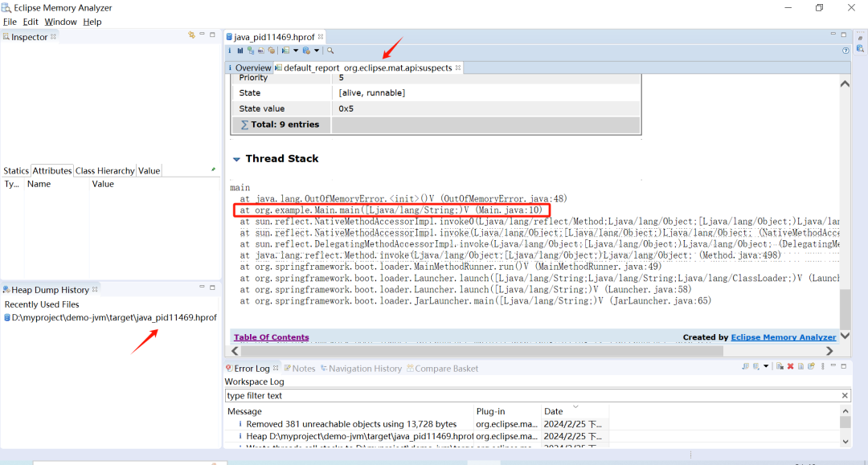Viewport: 868px width, 465px height.
Task: Click the org.example.Main.main stack trace line
Action: (x=391, y=210)
